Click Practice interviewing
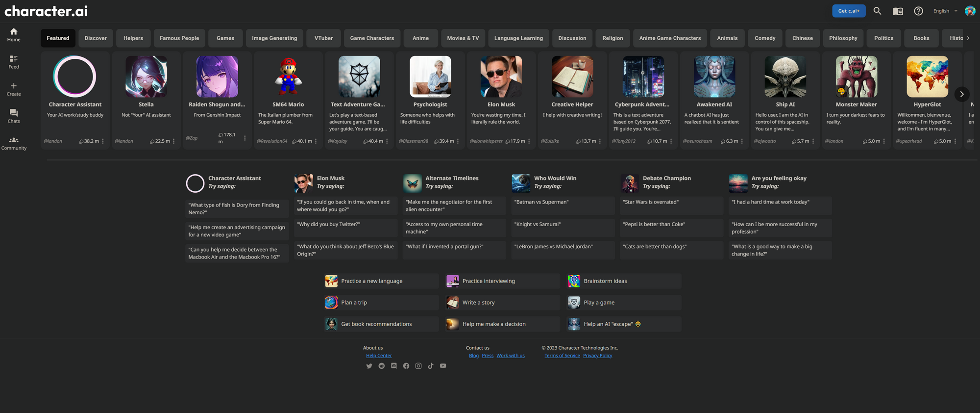980x413 pixels. [x=502, y=281]
